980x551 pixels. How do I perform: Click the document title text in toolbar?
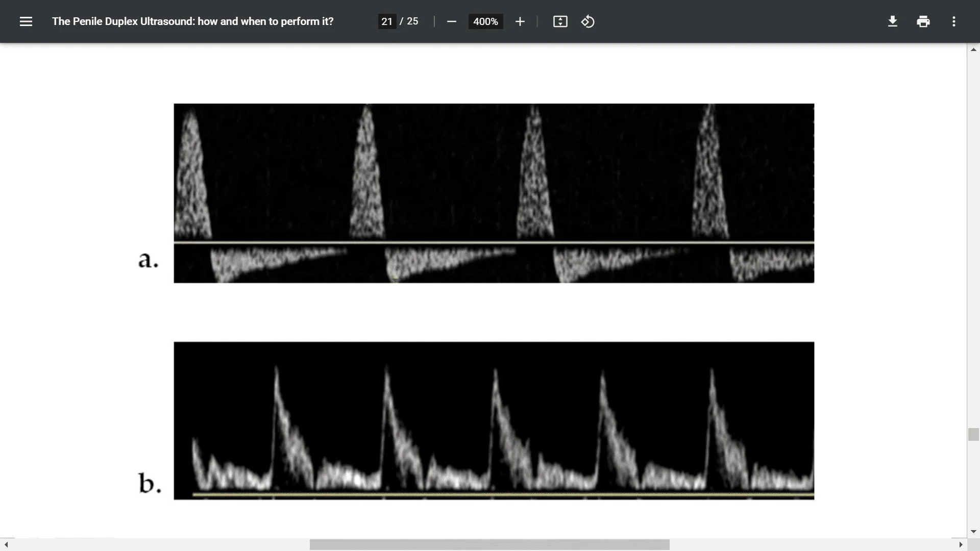pyautogui.click(x=192, y=21)
